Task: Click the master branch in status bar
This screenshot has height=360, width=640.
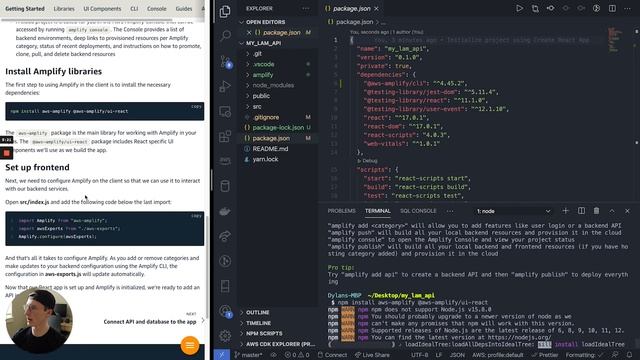Action: [249, 355]
